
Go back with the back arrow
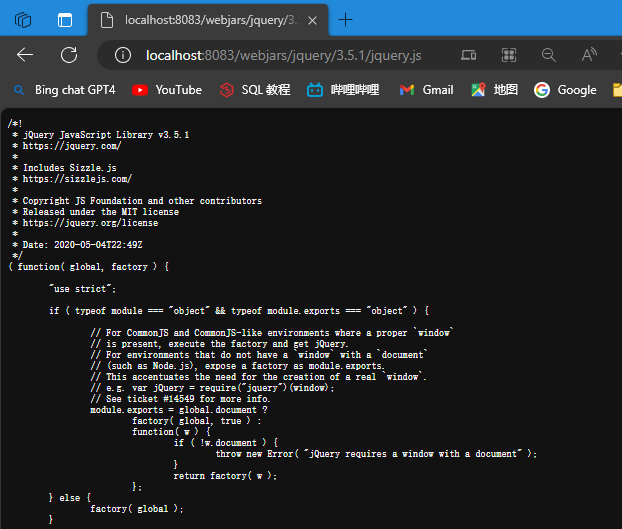(25, 55)
